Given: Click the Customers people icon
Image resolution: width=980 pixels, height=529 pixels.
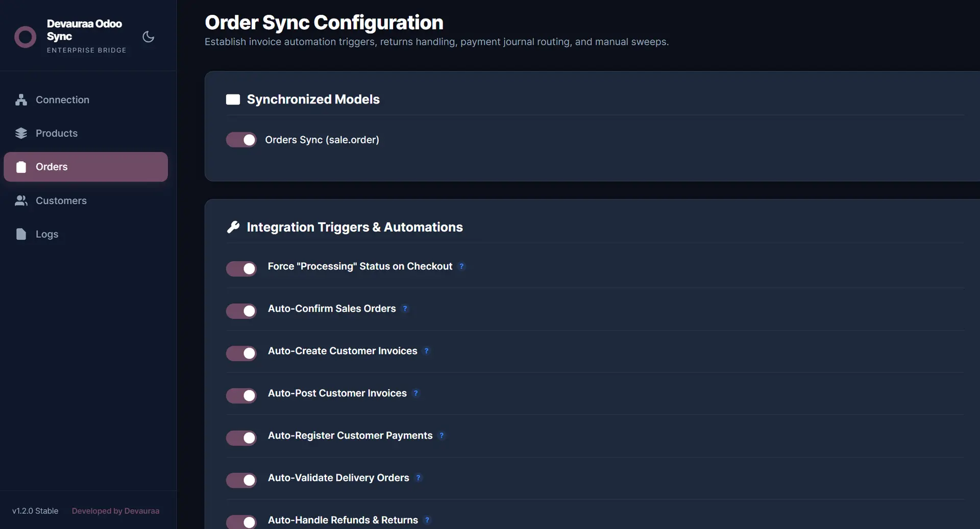Looking at the screenshot, I should pos(21,200).
